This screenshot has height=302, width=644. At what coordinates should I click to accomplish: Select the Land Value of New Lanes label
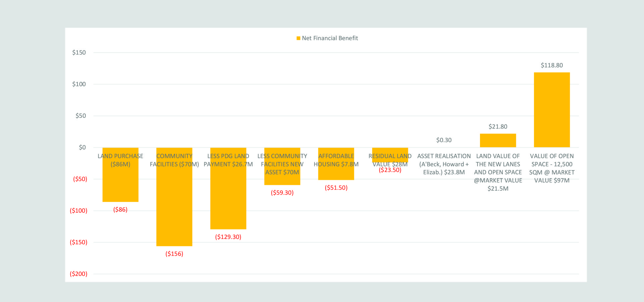coord(498,172)
